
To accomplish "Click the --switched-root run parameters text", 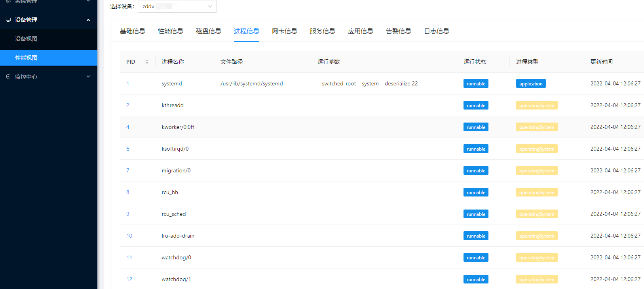I will [x=368, y=83].
